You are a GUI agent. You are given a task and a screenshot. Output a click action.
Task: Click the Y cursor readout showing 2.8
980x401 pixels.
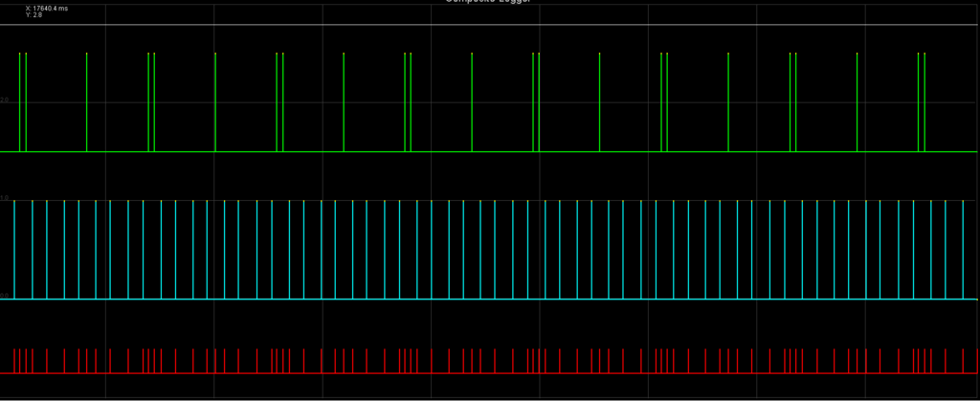[33, 14]
